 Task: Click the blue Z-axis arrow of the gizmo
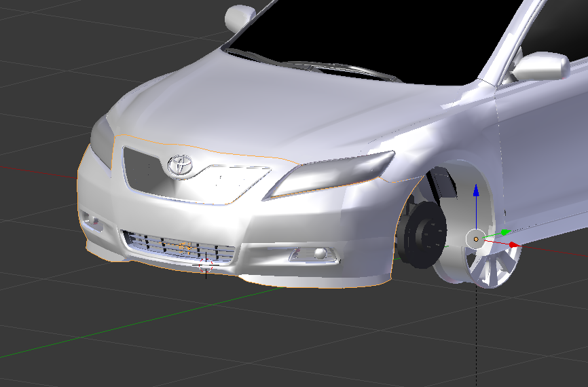pos(476,190)
